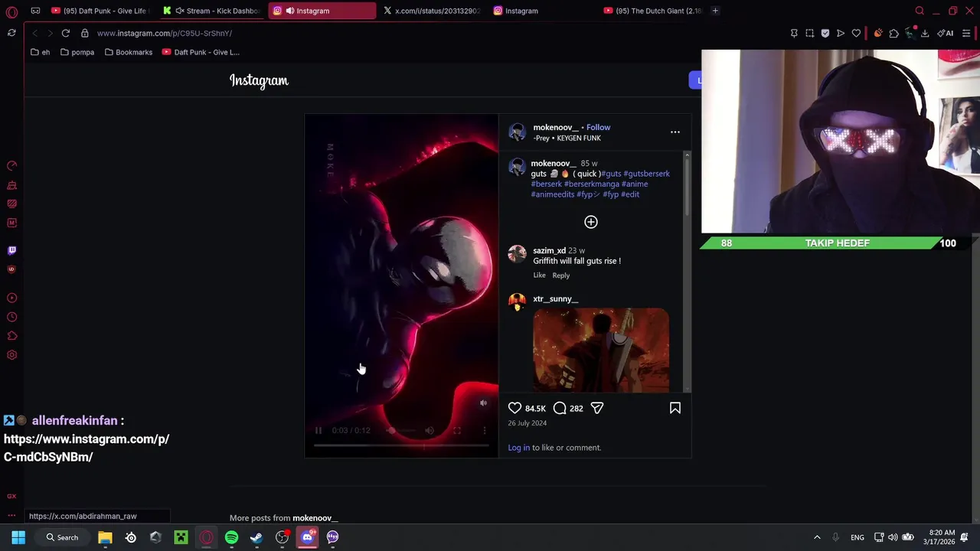Image resolution: width=980 pixels, height=551 pixels.
Task: Open sidebar settings gear icon
Action: (x=11, y=355)
